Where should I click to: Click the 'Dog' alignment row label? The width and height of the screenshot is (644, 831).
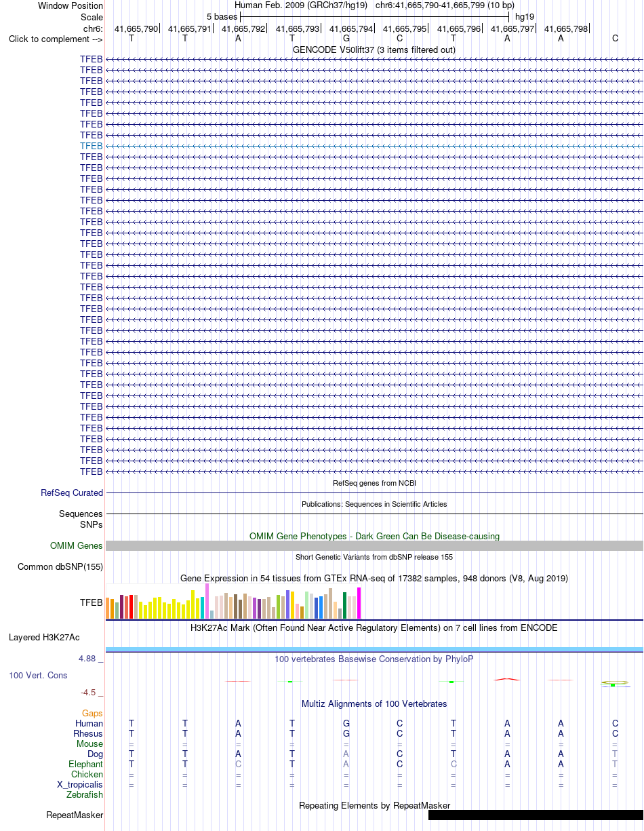[95, 754]
